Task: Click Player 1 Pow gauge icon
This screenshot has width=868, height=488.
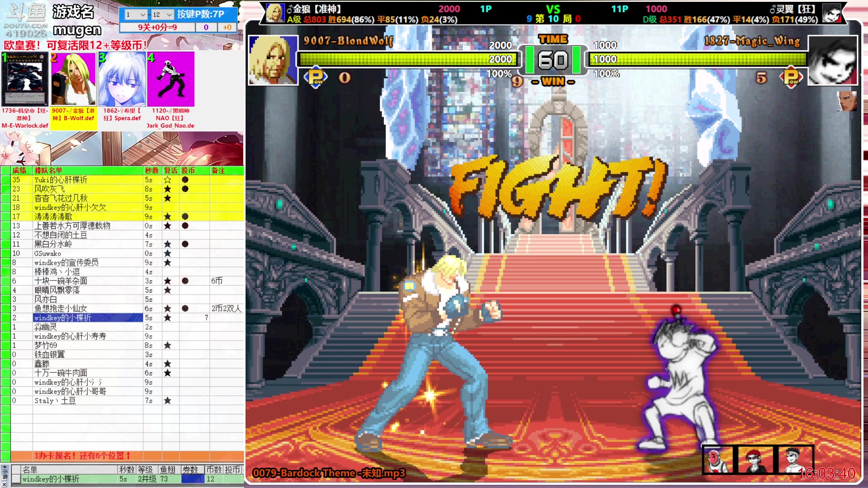Action: pyautogui.click(x=316, y=77)
